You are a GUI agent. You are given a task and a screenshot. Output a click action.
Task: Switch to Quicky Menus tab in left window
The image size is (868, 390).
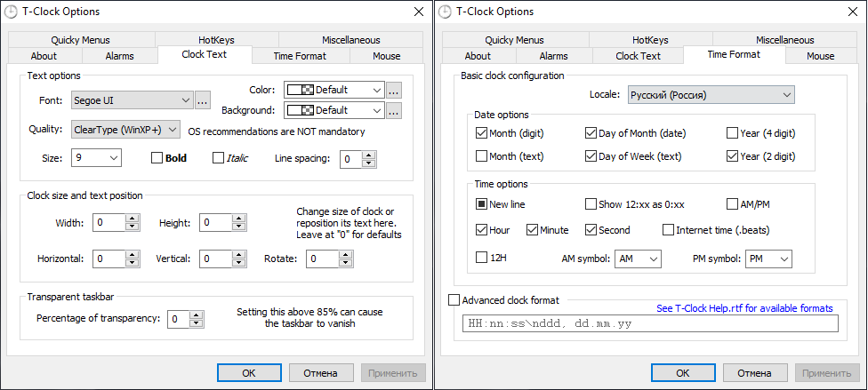[81, 40]
